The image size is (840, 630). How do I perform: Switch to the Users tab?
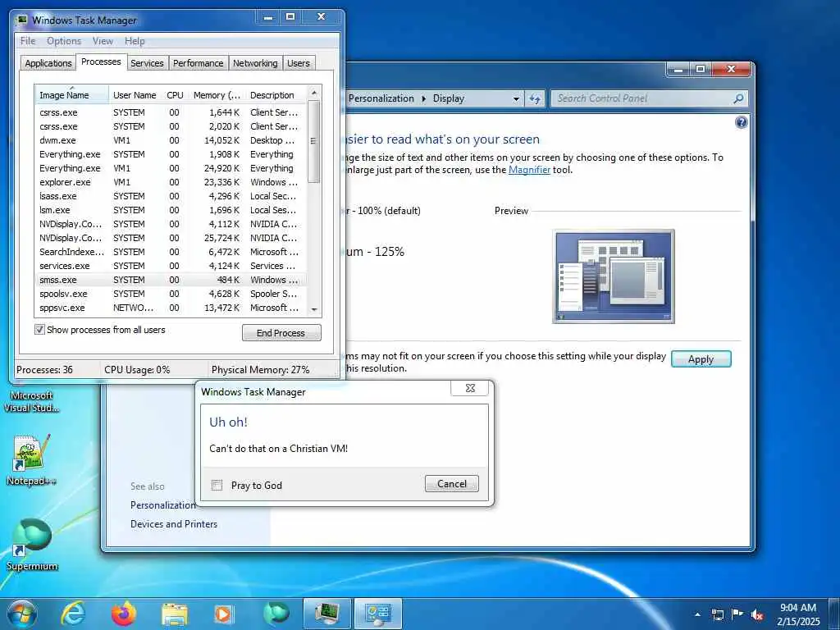[x=299, y=62]
